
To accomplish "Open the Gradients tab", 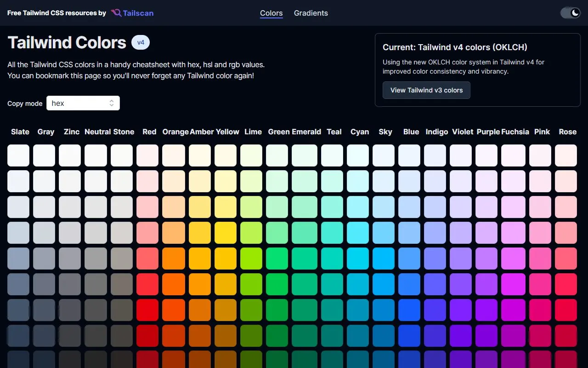I will (x=311, y=13).
